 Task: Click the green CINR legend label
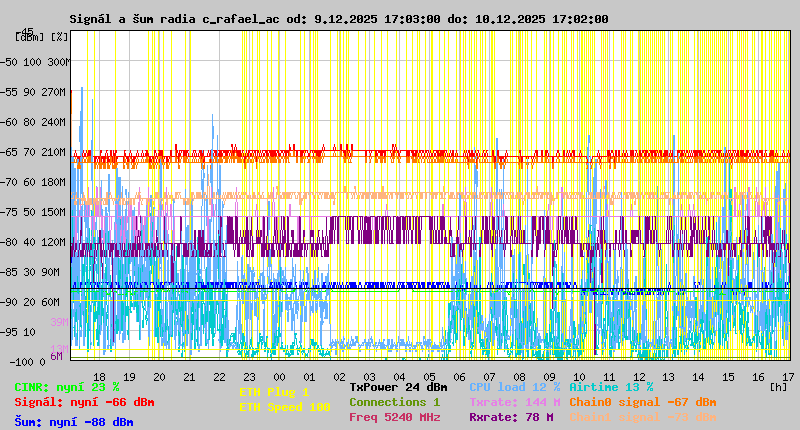66,387
